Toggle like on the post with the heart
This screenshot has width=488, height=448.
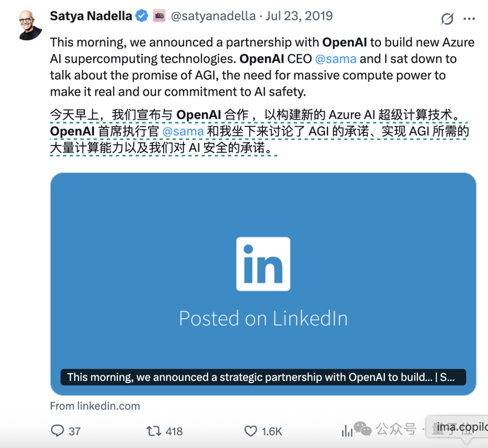click(x=250, y=431)
